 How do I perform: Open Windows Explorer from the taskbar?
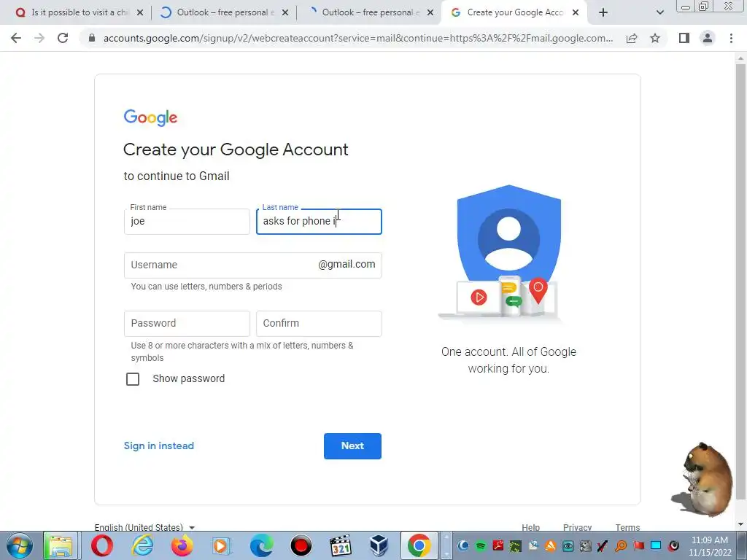coord(61,545)
